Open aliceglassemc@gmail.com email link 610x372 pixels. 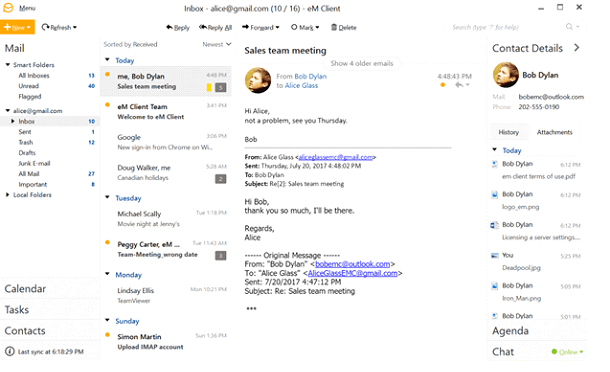click(335, 157)
